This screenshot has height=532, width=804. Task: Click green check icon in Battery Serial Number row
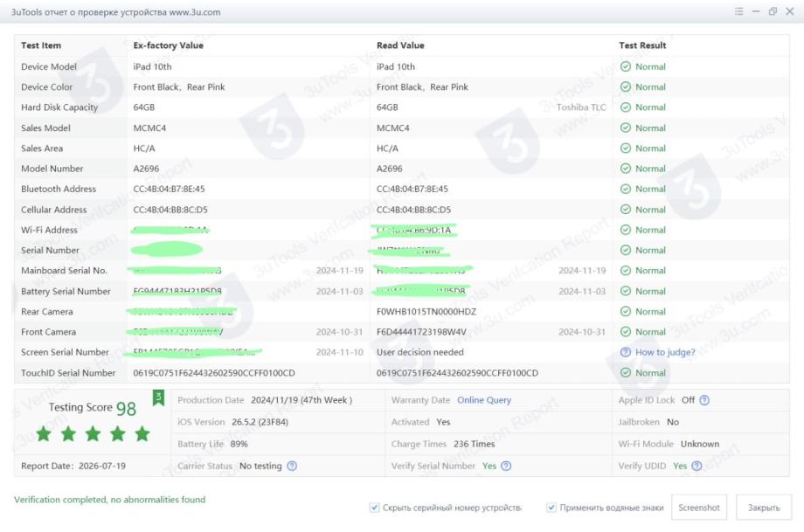point(626,291)
